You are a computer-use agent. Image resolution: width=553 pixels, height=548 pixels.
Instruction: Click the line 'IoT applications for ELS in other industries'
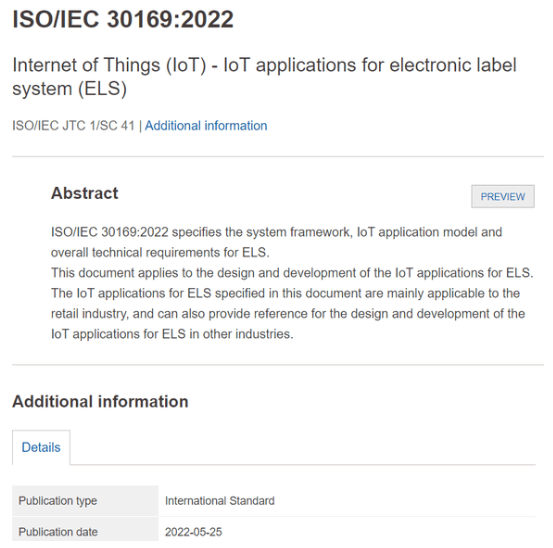pos(172,334)
